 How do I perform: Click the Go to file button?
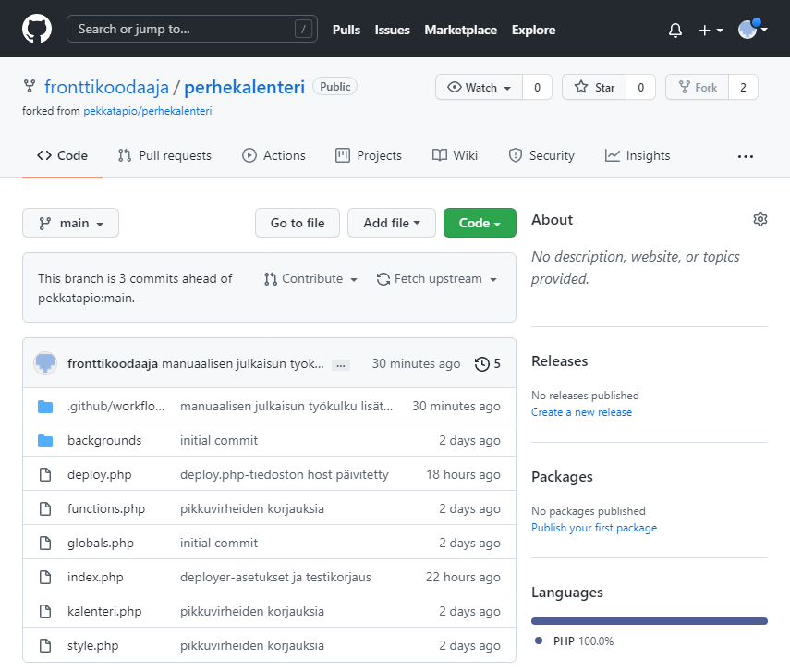tap(298, 223)
